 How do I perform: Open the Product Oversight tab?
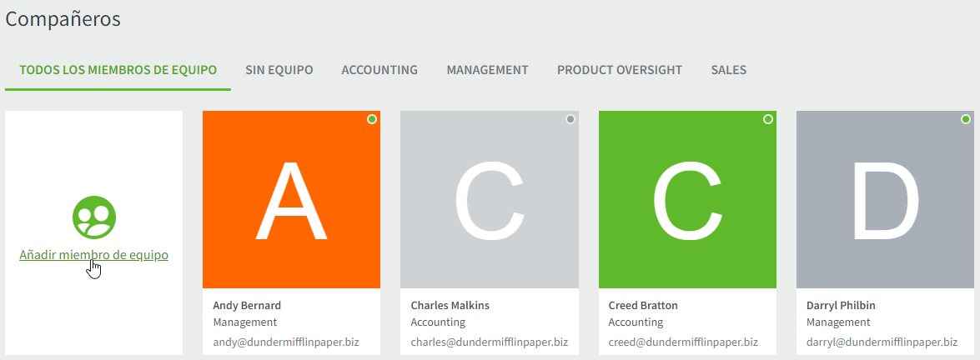[620, 70]
